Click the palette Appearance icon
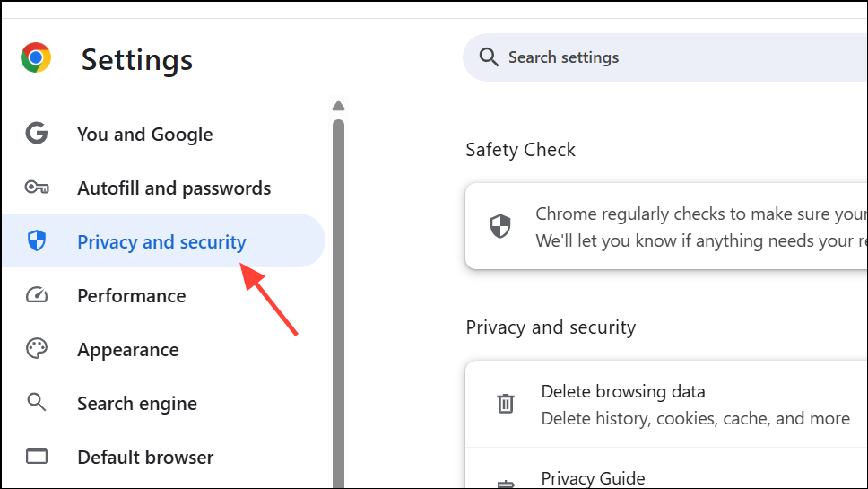Screen dimensions: 868x489 37,348
